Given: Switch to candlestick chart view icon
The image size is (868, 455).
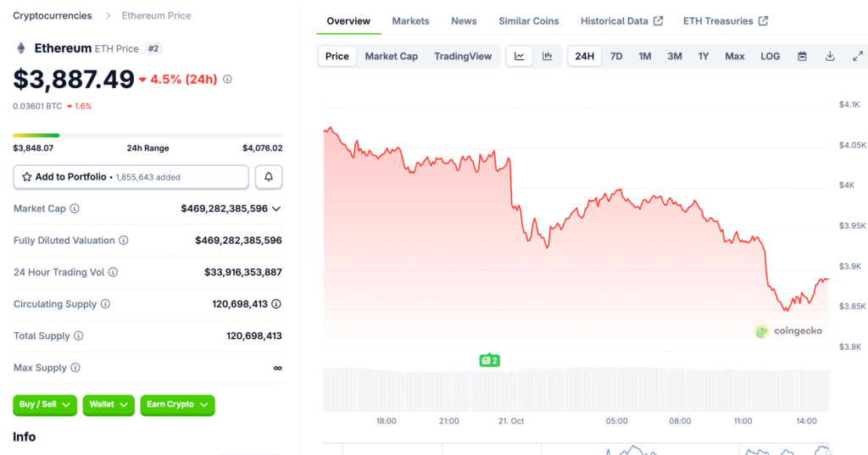Looking at the screenshot, I should [548, 57].
